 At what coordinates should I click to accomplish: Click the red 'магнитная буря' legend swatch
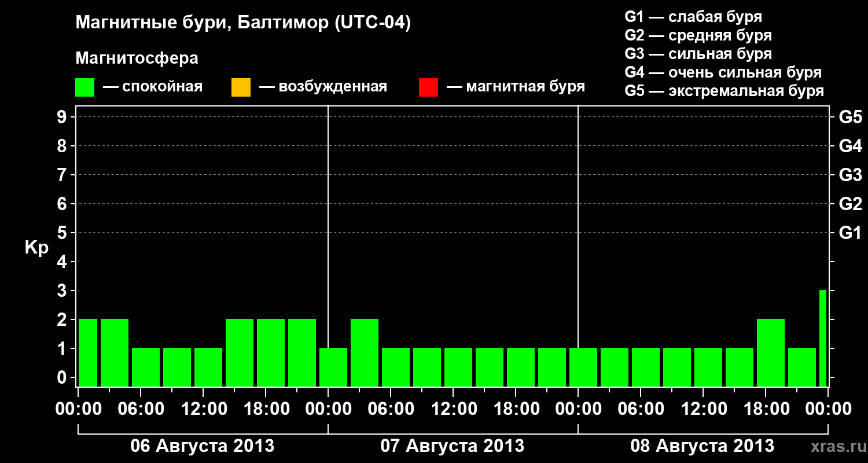[428, 87]
